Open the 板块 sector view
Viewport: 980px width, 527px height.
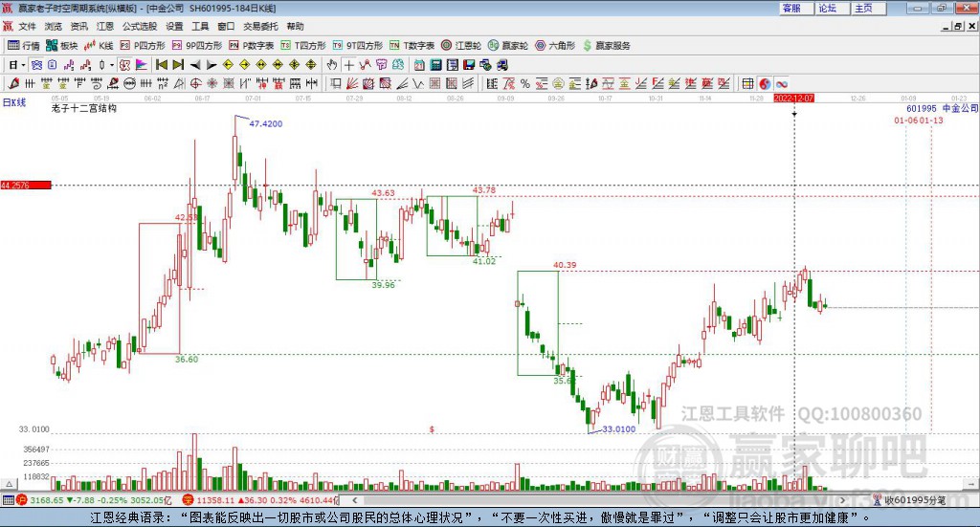point(62,46)
